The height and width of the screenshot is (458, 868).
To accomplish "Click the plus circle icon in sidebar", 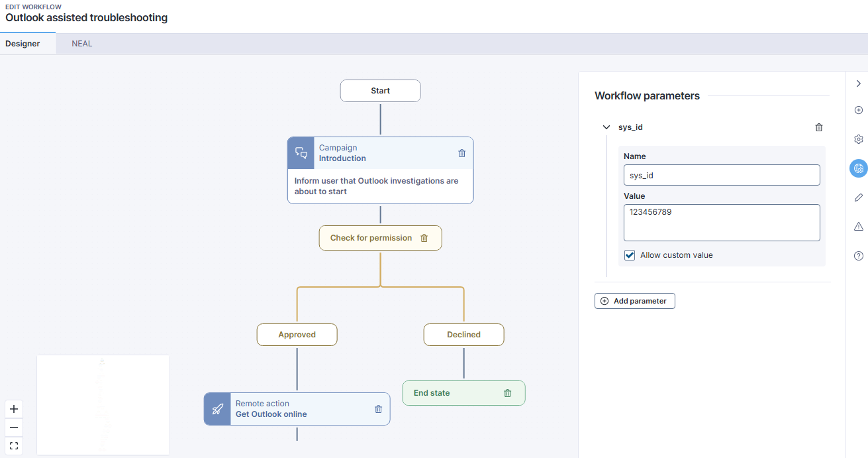I will [x=858, y=110].
